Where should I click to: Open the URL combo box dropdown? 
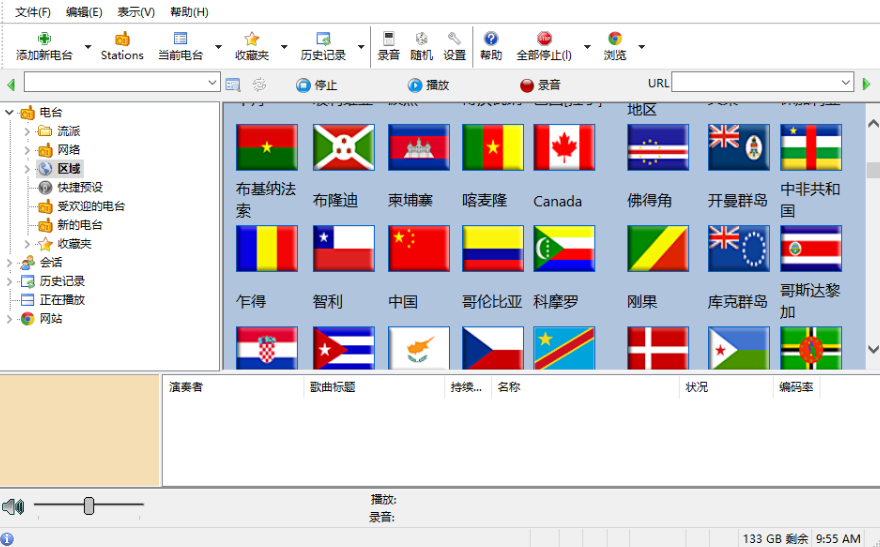(x=846, y=83)
